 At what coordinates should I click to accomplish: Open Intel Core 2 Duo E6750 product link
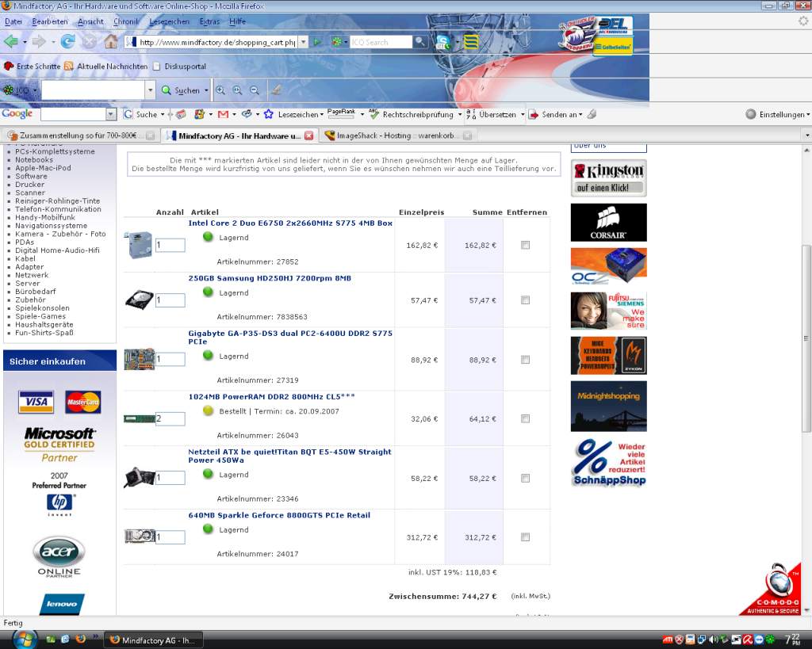(290, 223)
